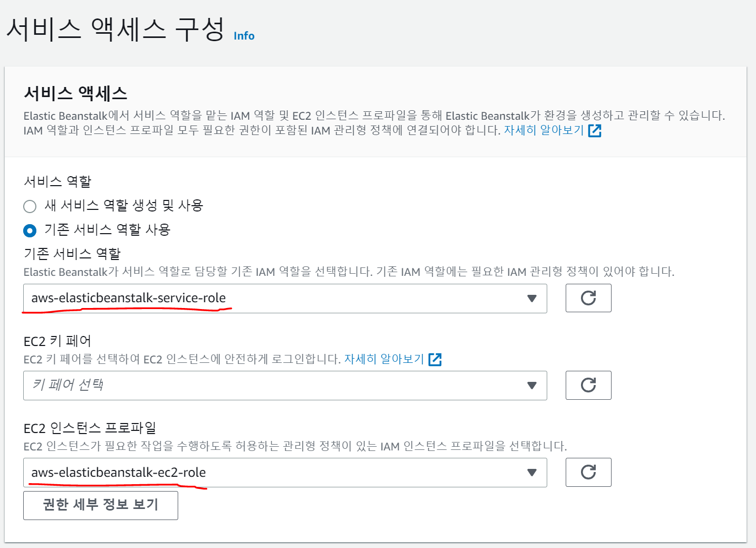Click the arrow on the EC2 instance profile dropdown
Viewport: 756px width, 548px height.
pos(531,473)
